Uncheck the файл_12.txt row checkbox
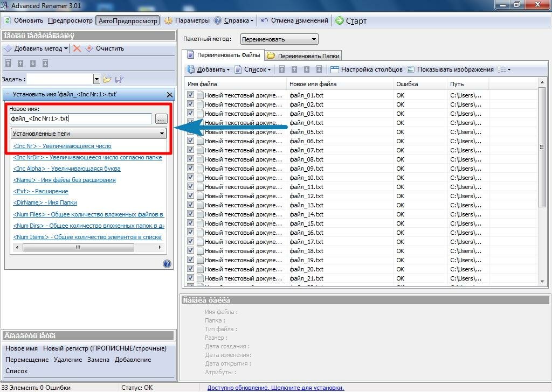 (190, 196)
